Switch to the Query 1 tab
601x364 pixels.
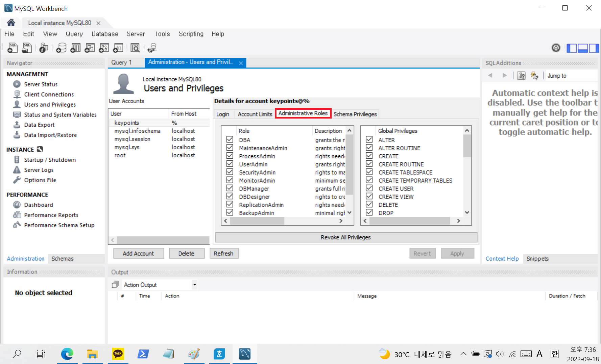coord(121,62)
